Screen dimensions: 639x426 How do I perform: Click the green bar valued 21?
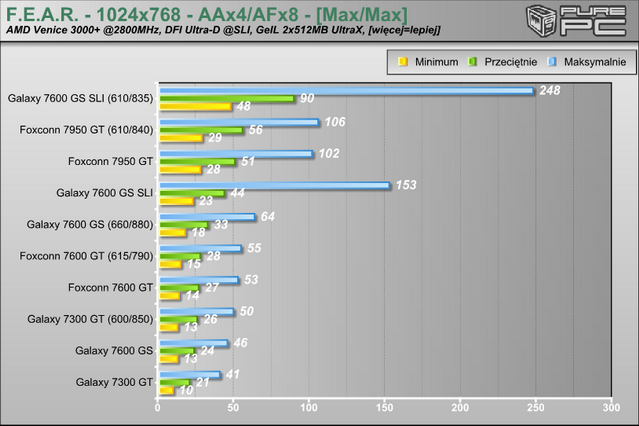coord(175,383)
